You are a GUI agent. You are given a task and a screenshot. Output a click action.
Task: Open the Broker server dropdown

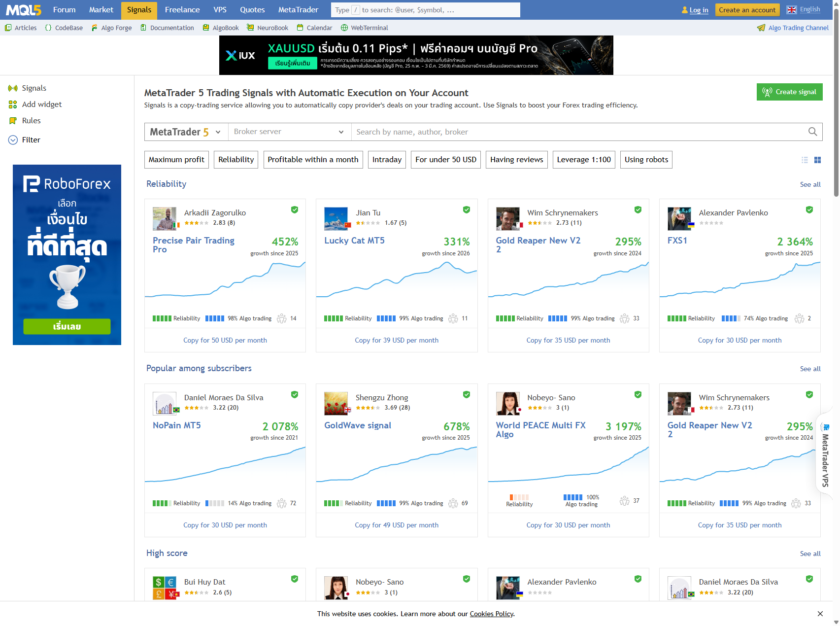290,132
